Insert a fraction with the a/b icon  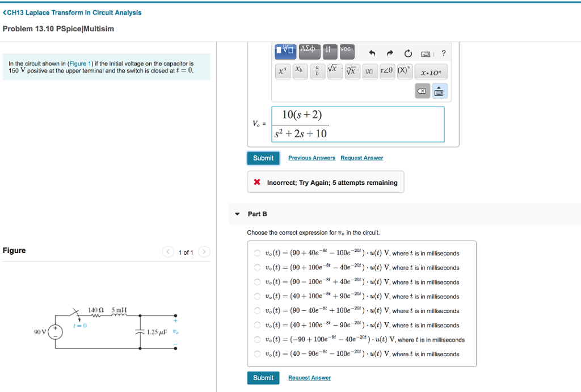[317, 71]
